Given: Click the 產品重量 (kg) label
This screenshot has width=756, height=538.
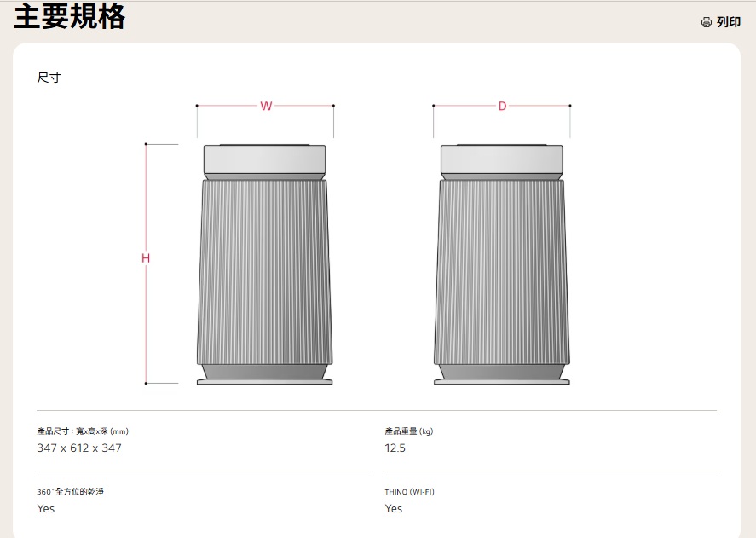Looking at the screenshot, I should pyautogui.click(x=409, y=431).
